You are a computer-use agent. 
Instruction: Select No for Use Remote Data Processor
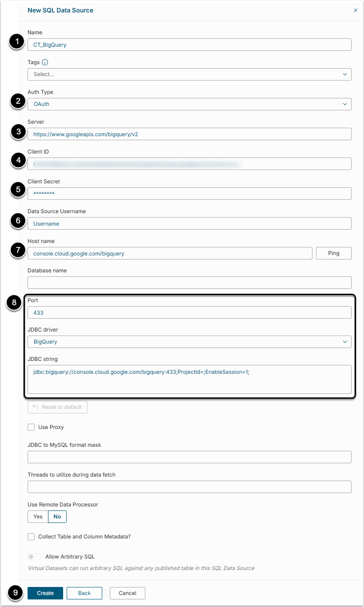[x=57, y=517]
